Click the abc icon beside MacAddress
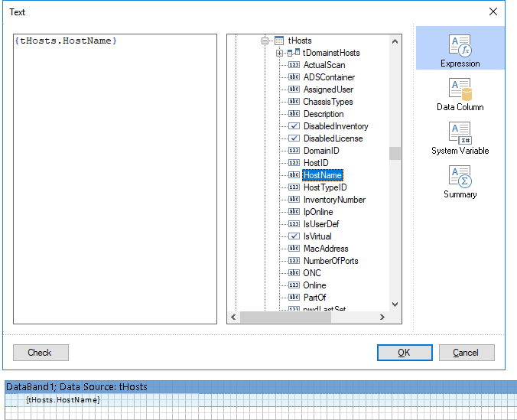The width and height of the screenshot is (517, 420). click(x=294, y=248)
